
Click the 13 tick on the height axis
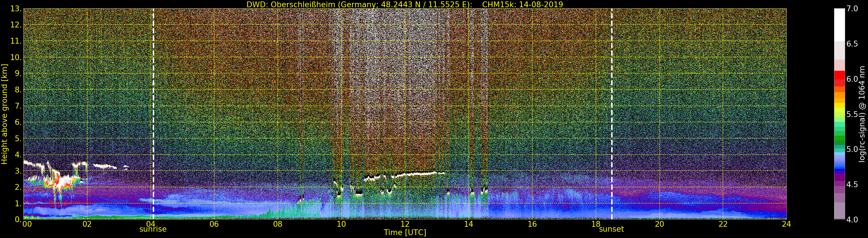pos(16,9)
